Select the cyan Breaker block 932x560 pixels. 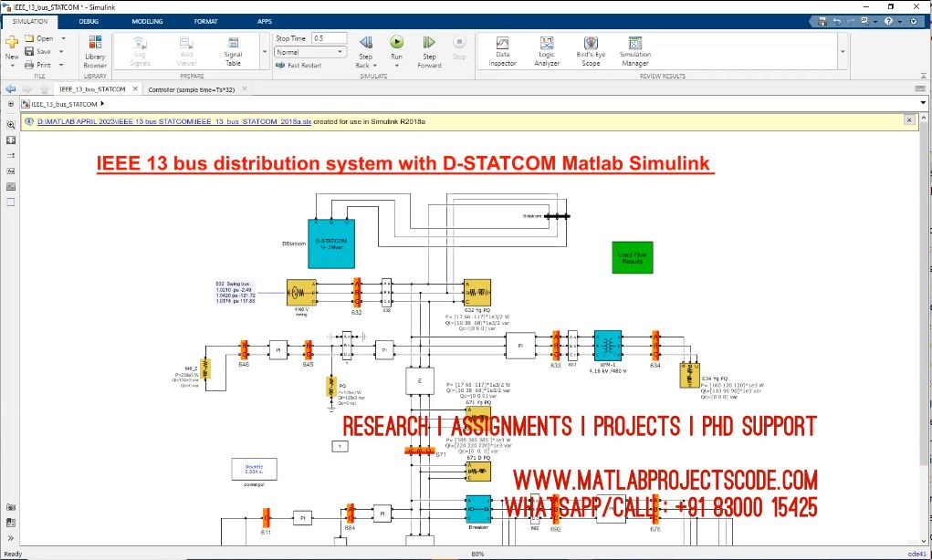(478, 510)
